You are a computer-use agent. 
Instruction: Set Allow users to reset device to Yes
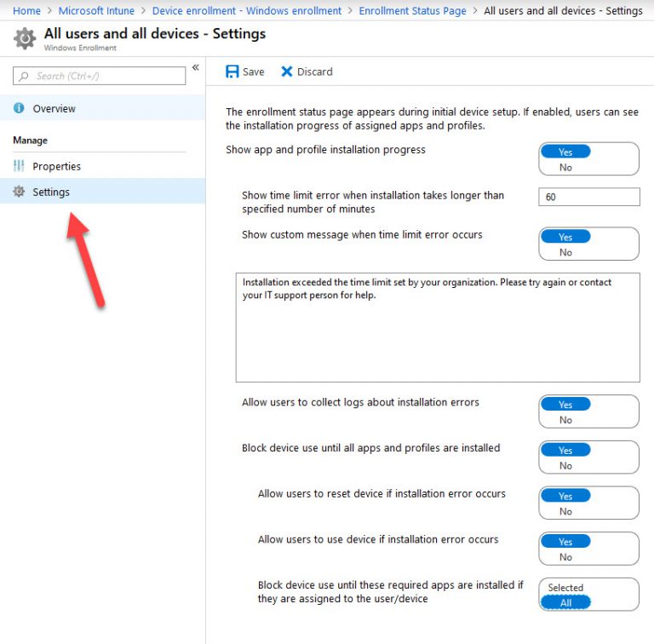pos(565,496)
